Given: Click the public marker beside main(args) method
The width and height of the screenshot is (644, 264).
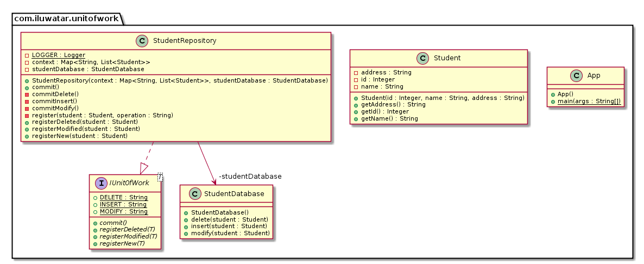Looking at the screenshot, I should 552,102.
